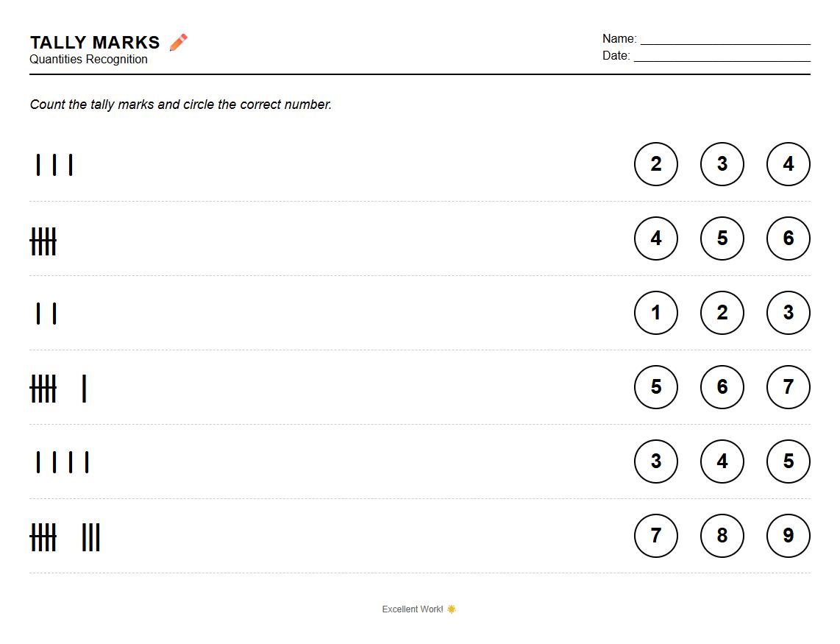Circle 3 in the three-tally row
Image resolution: width=840 pixels, height=644 pixels.
coord(722,164)
